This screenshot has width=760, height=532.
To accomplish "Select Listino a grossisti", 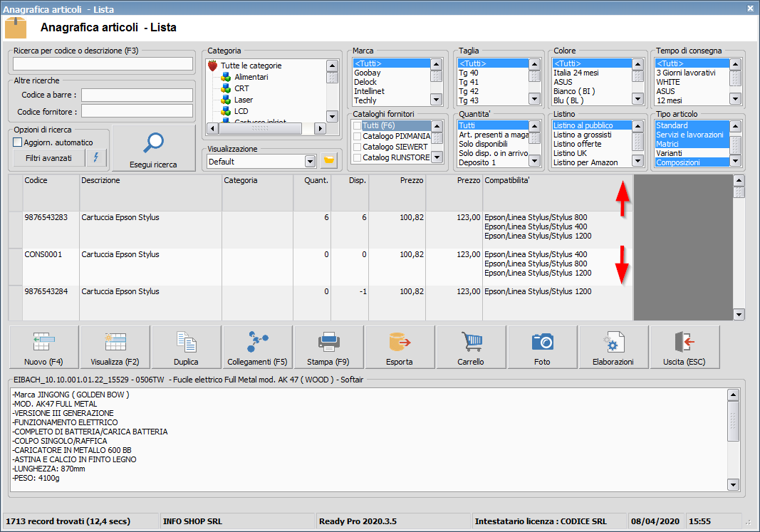I will 583,135.
